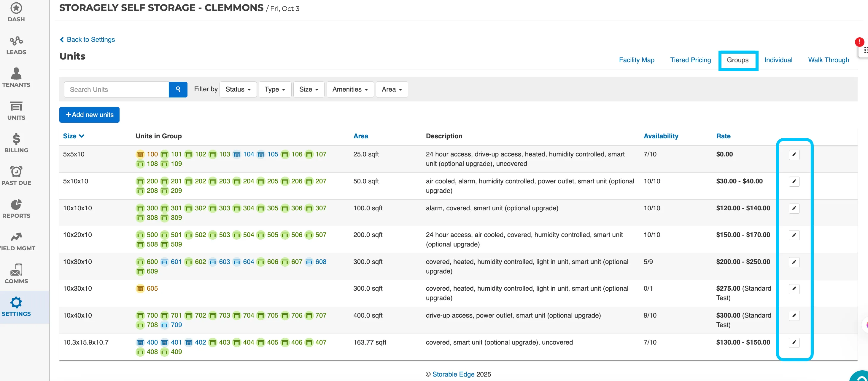Sort by the Availability column header
The height and width of the screenshot is (381, 868).
(661, 136)
